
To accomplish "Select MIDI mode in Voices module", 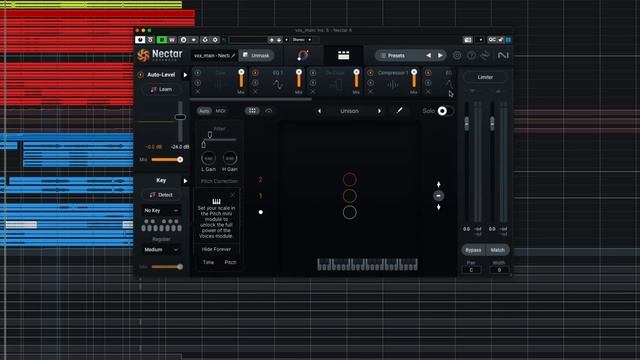I will 220,111.
